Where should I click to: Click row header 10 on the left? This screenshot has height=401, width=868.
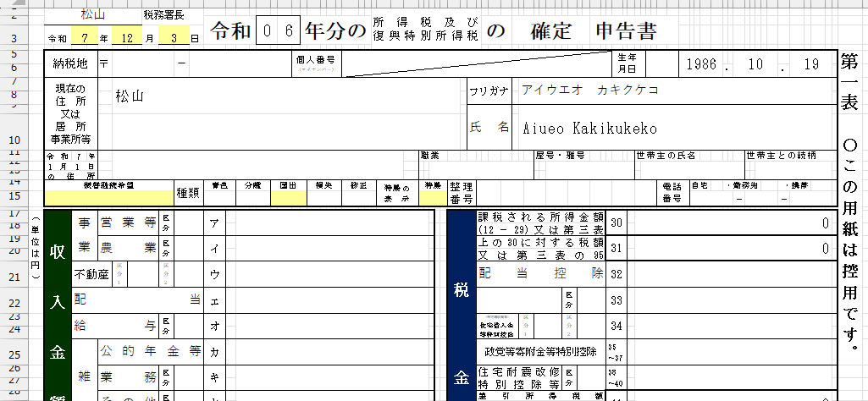tap(15, 140)
